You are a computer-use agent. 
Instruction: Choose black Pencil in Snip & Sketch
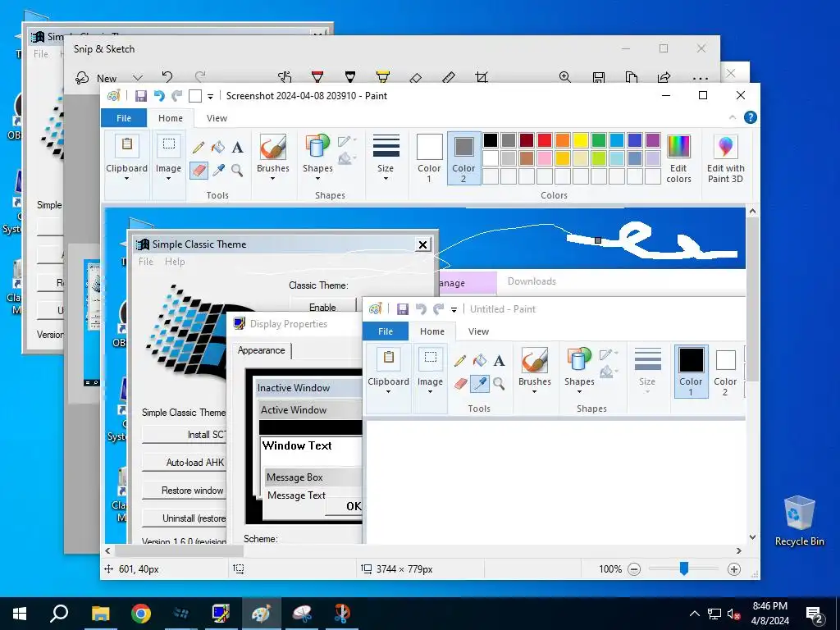coord(350,77)
